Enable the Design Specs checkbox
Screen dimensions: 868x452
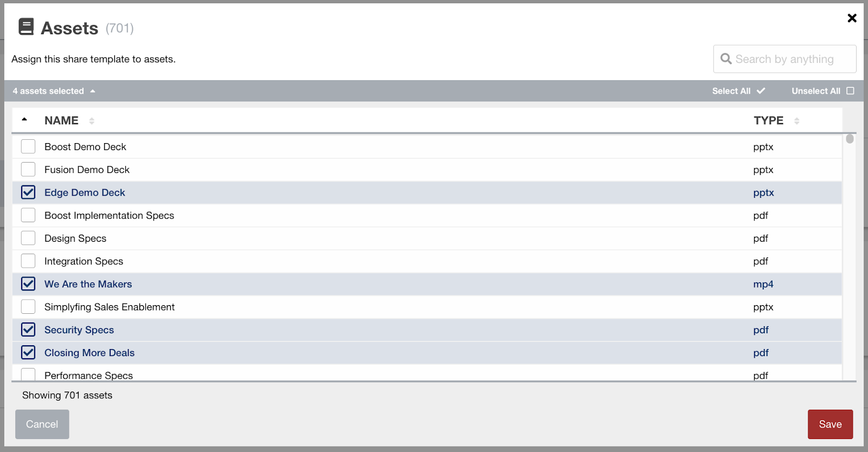pos(28,238)
